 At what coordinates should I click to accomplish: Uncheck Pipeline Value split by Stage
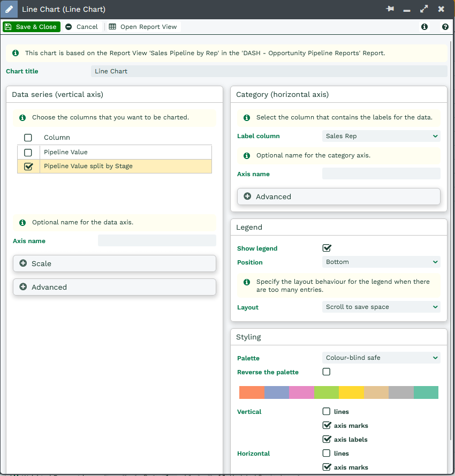click(28, 166)
